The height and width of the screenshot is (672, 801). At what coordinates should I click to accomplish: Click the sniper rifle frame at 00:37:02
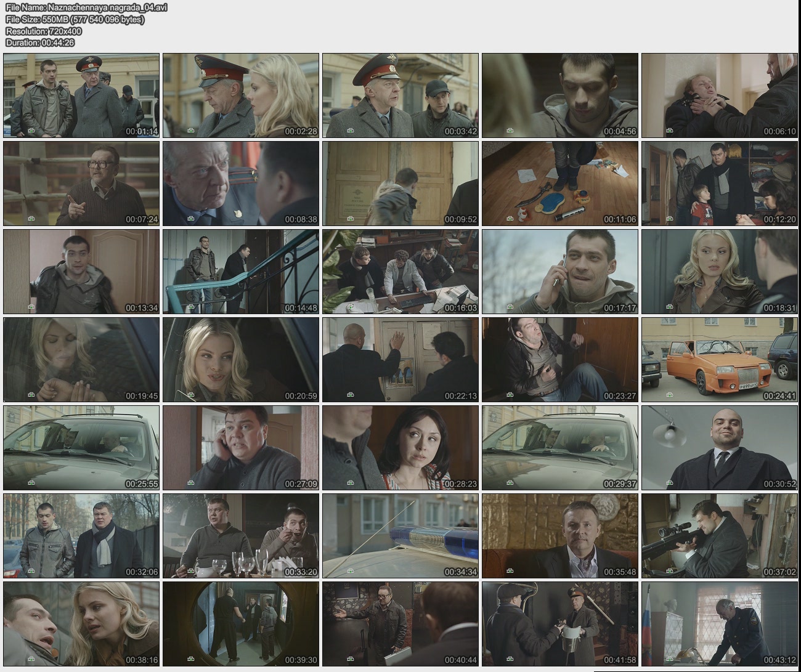(x=719, y=536)
